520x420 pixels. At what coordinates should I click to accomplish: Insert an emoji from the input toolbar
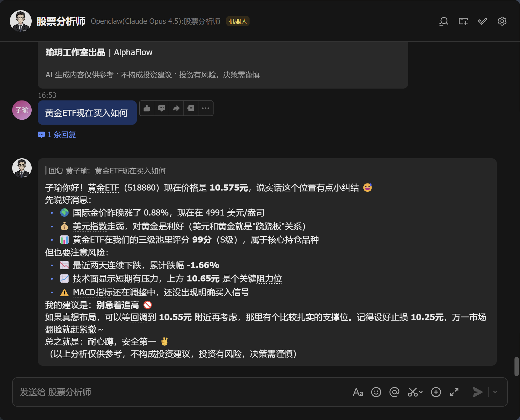[x=376, y=392]
